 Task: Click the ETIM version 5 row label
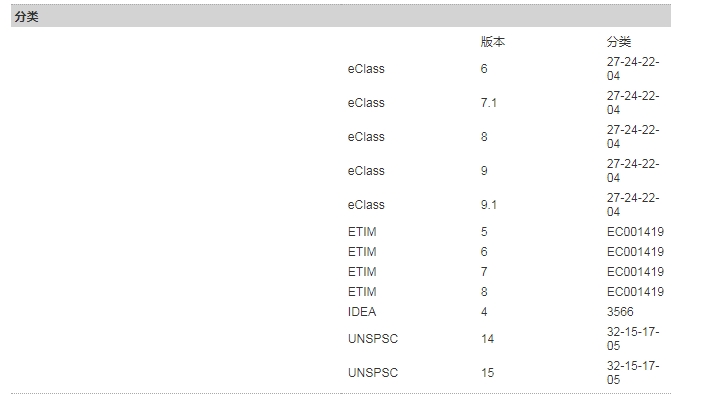[x=362, y=232]
